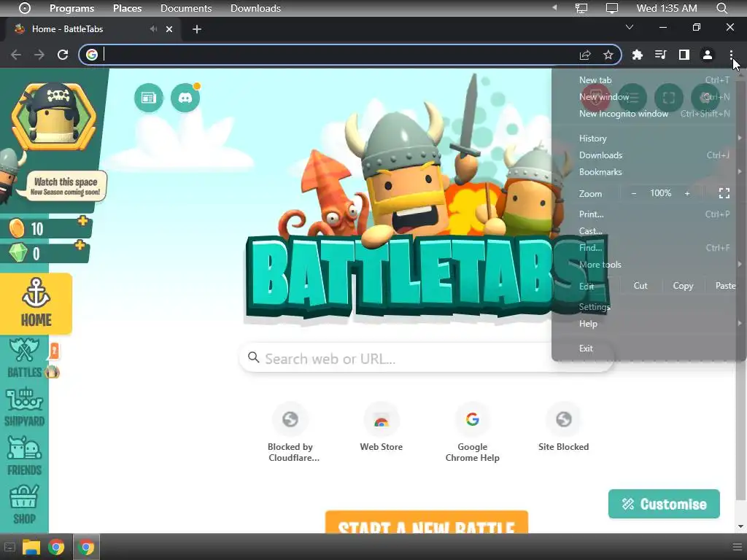Select New window menu entry

pos(649,97)
